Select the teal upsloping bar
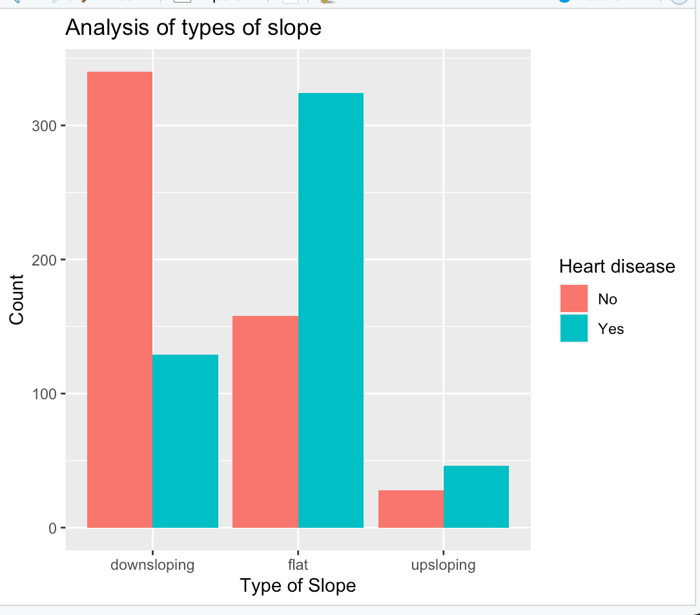The image size is (700, 615). (477, 497)
